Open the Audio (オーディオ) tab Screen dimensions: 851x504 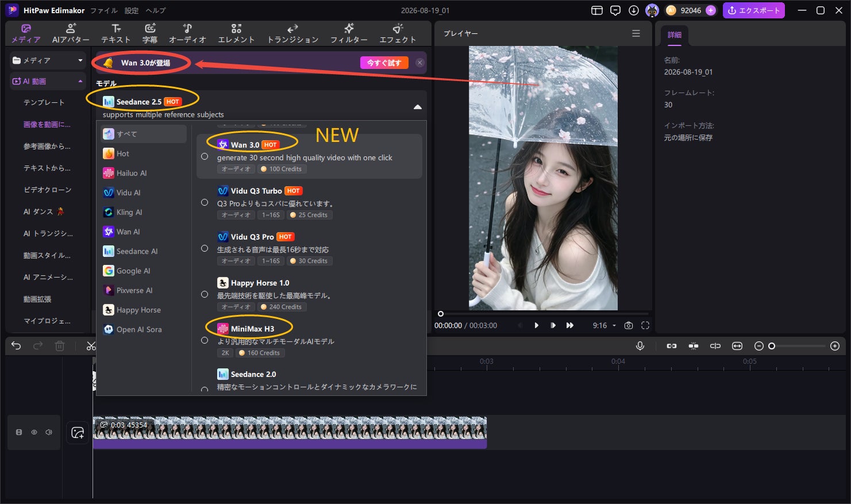click(x=187, y=33)
